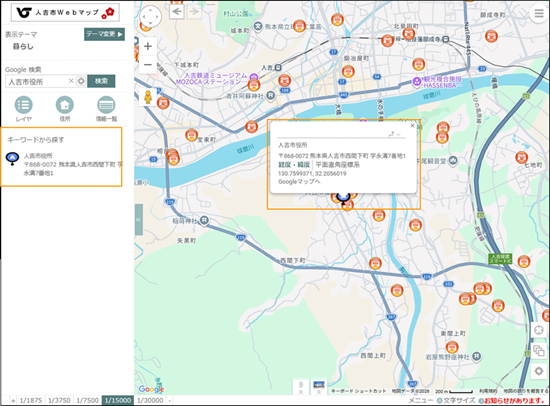The image size is (550, 406).
Task: Open the 文字サイズ text size option
Action: click(456, 400)
